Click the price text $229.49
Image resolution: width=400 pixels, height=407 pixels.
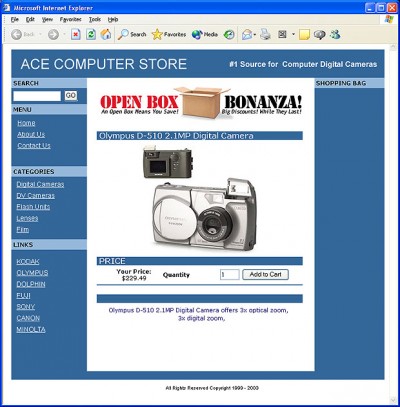(x=134, y=278)
